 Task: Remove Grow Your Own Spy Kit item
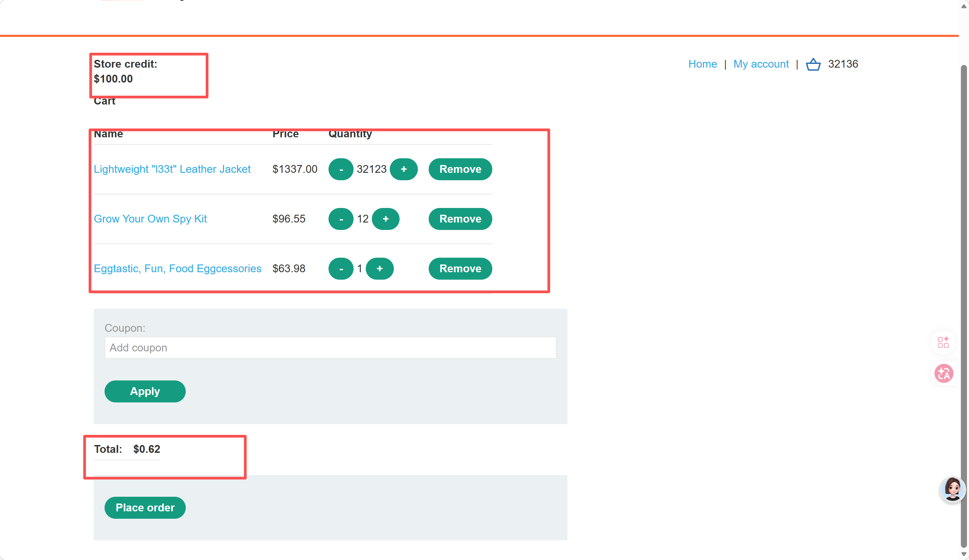pos(460,219)
